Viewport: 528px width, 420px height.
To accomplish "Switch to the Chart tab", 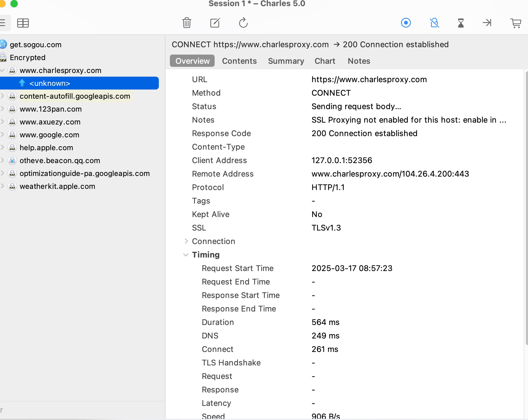I will pyautogui.click(x=325, y=61).
